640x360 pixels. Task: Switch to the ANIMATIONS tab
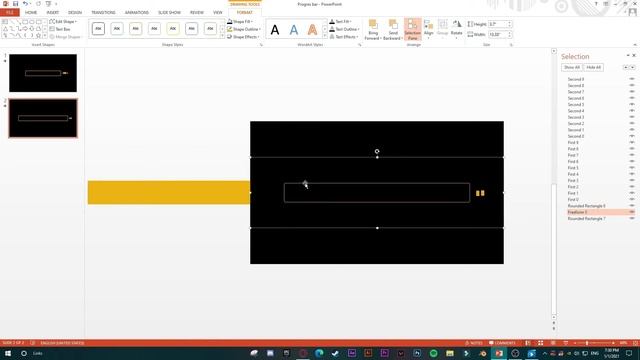click(137, 12)
